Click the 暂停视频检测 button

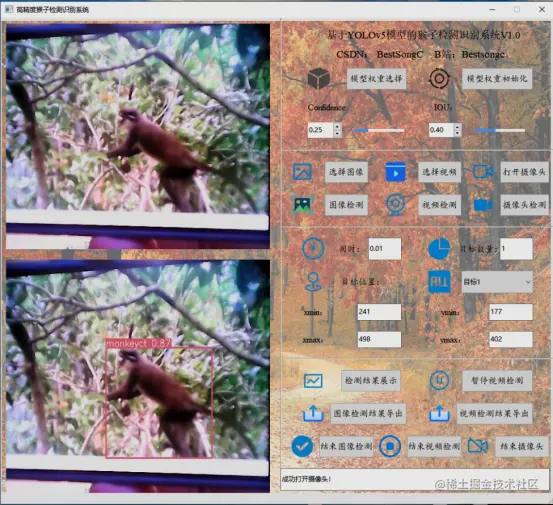[x=497, y=381]
